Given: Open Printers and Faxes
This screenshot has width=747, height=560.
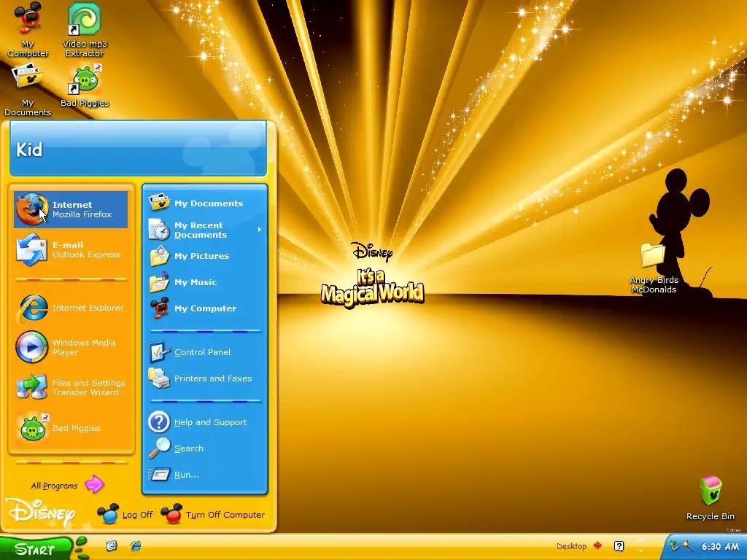Looking at the screenshot, I should [x=205, y=378].
